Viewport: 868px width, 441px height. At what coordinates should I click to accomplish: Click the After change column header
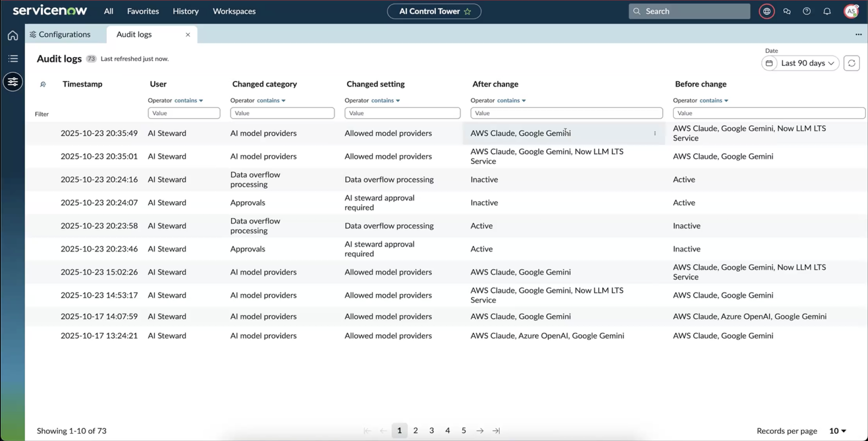click(495, 84)
